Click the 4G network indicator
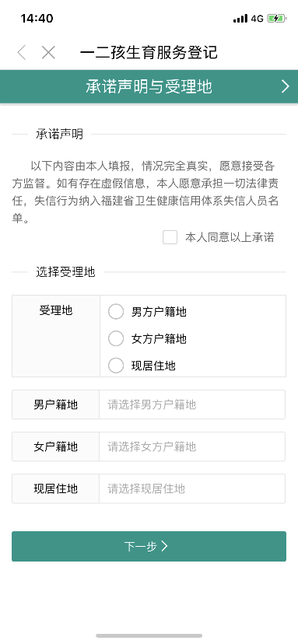Screen dimensions: 298x644 tap(258, 19)
